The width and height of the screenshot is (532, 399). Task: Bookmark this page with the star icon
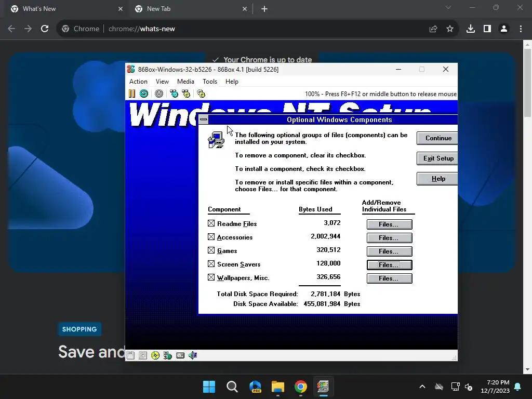450,29
